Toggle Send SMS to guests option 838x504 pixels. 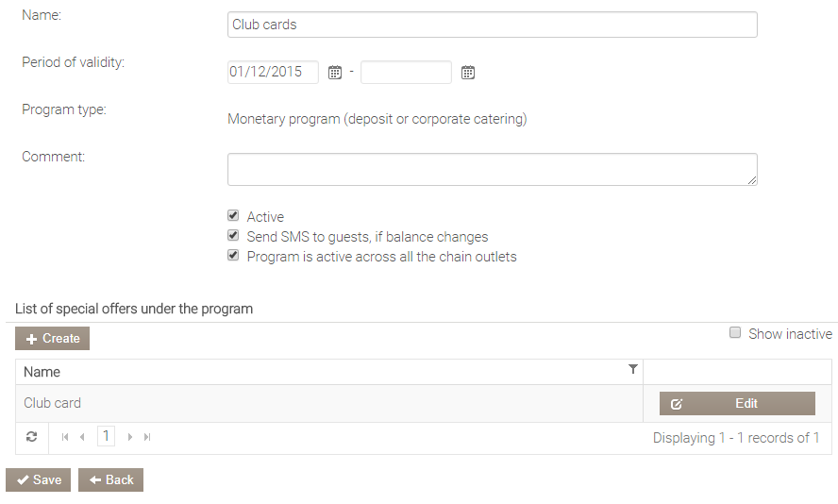[x=233, y=236]
